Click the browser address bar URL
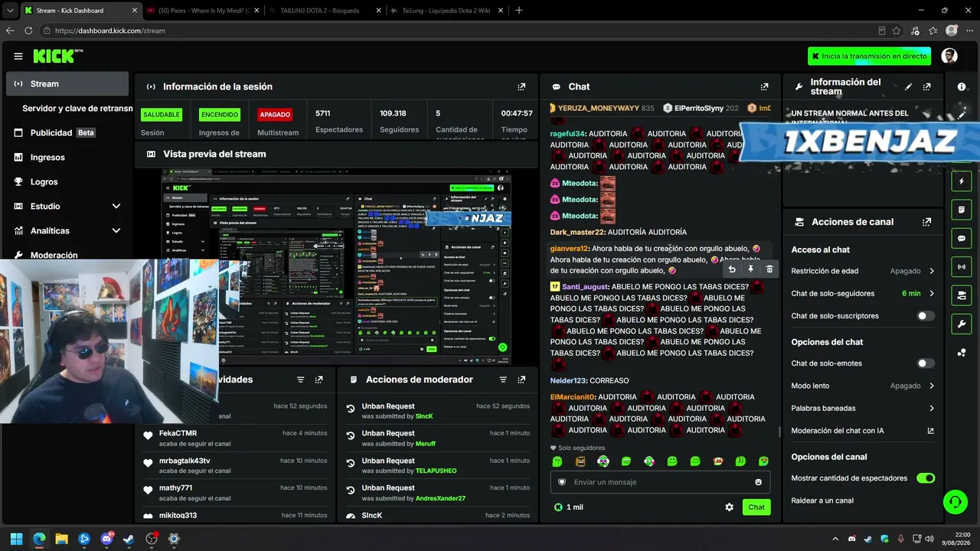 [110, 31]
